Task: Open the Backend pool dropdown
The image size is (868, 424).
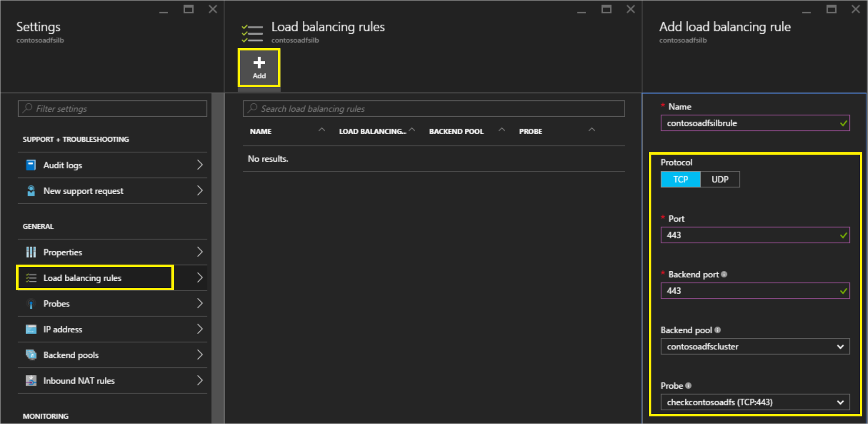Action: coord(755,346)
